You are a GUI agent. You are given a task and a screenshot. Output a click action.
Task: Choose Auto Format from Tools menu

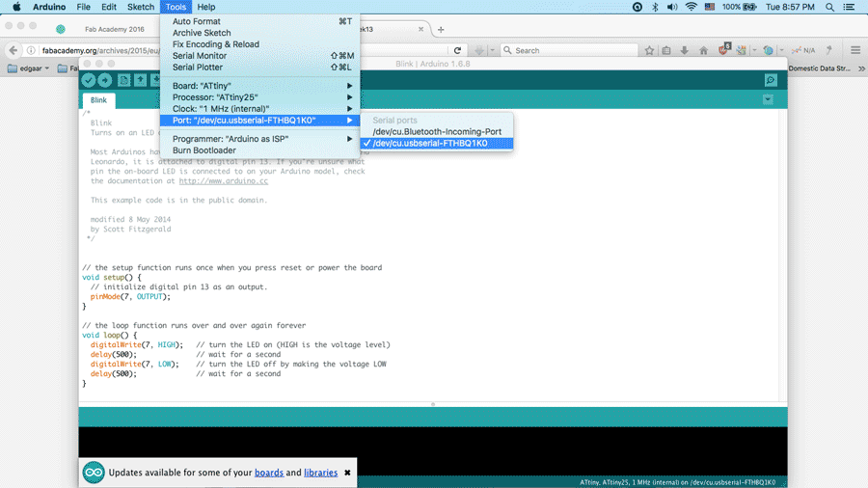pyautogui.click(x=259, y=21)
